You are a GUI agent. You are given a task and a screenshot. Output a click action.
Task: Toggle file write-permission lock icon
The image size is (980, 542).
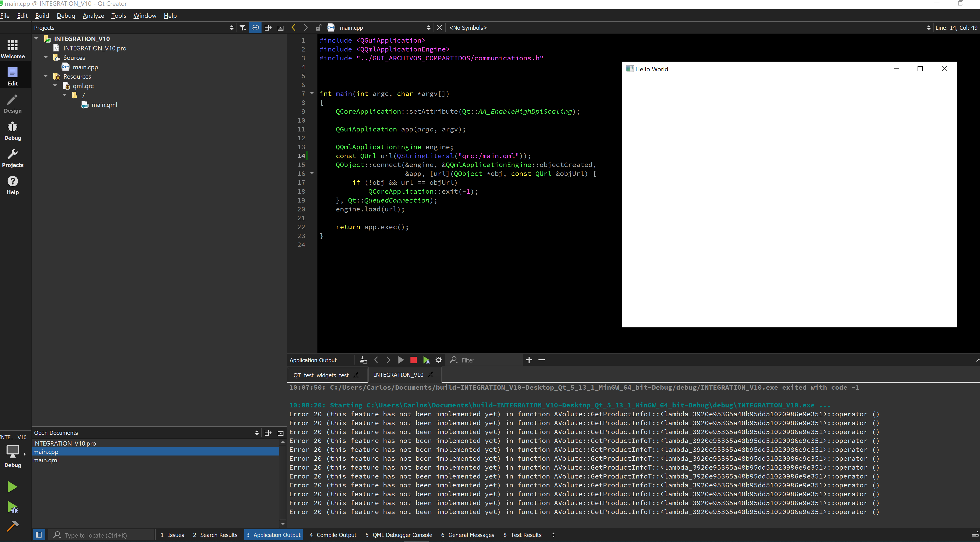tap(318, 27)
